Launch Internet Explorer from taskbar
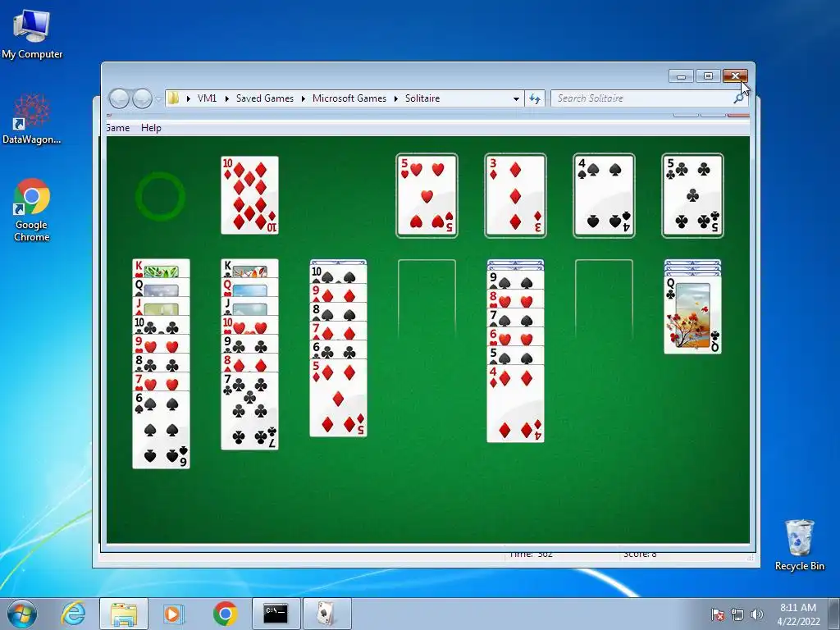Screen dimensions: 840x630 point(73,614)
